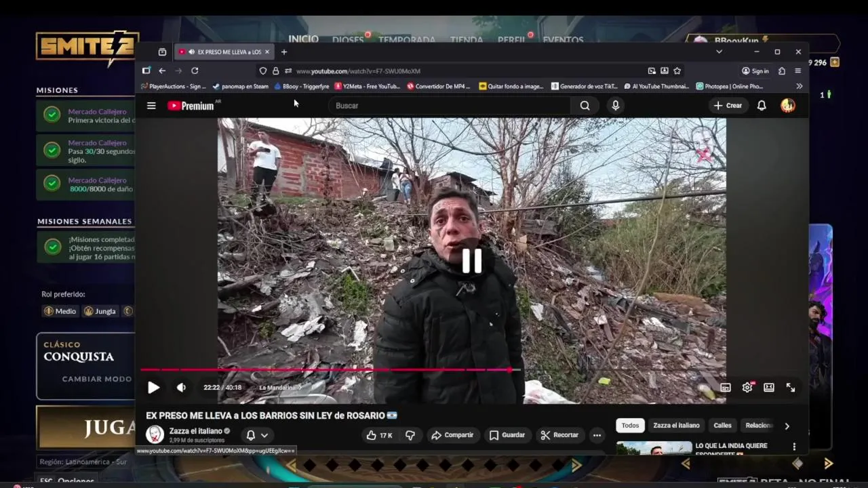Image resolution: width=868 pixels, height=488 pixels.
Task: Select the Calles filter chip
Action: (722, 426)
